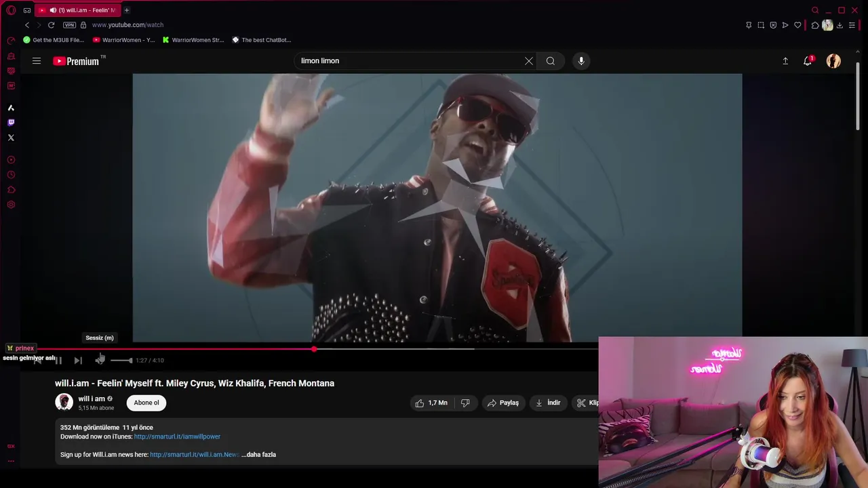Open the 'will i am' channel name
The height and width of the screenshot is (488, 868).
coord(92,399)
